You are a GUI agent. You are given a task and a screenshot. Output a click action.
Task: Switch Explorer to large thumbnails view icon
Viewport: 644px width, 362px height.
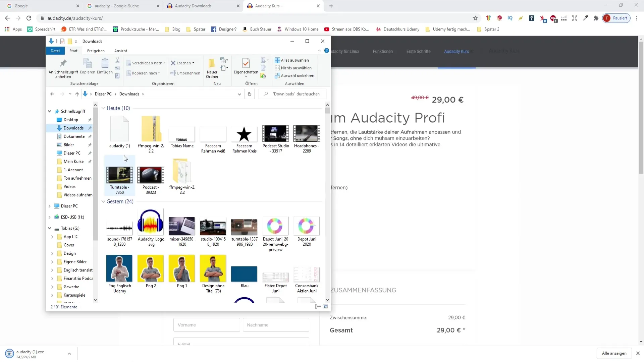tap(325, 307)
